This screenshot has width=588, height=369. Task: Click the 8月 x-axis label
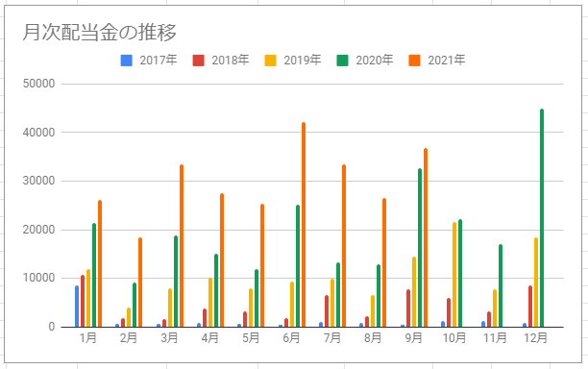(373, 338)
